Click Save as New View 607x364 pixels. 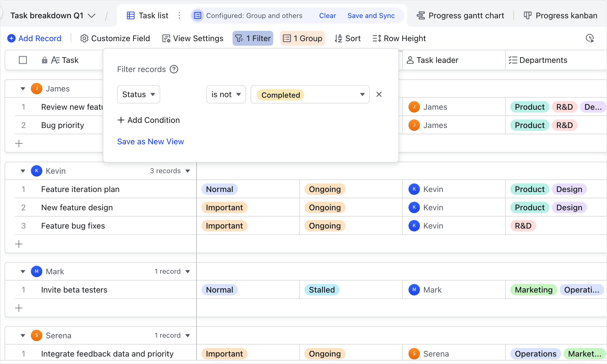tap(150, 141)
